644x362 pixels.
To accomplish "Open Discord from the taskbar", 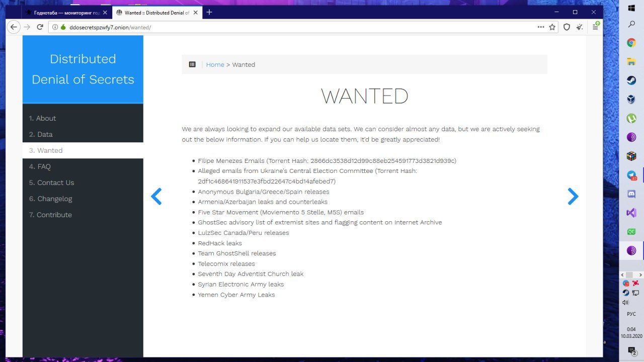I will 631,194.
